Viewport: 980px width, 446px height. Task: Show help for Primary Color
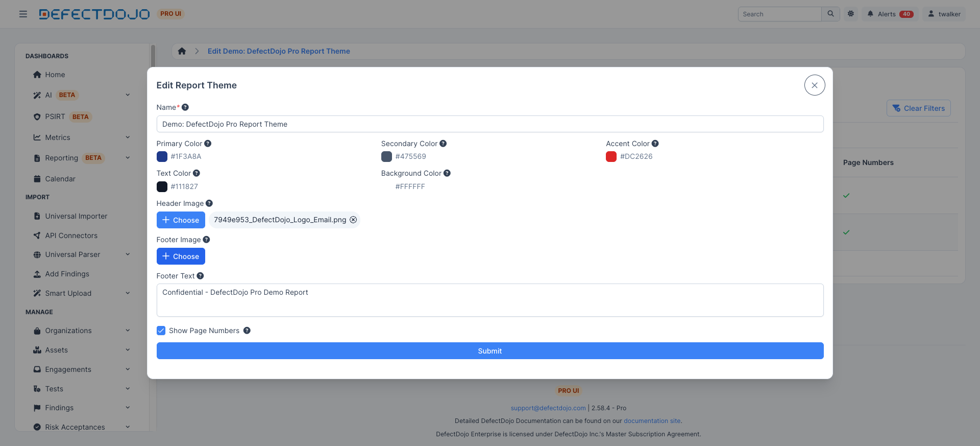208,144
